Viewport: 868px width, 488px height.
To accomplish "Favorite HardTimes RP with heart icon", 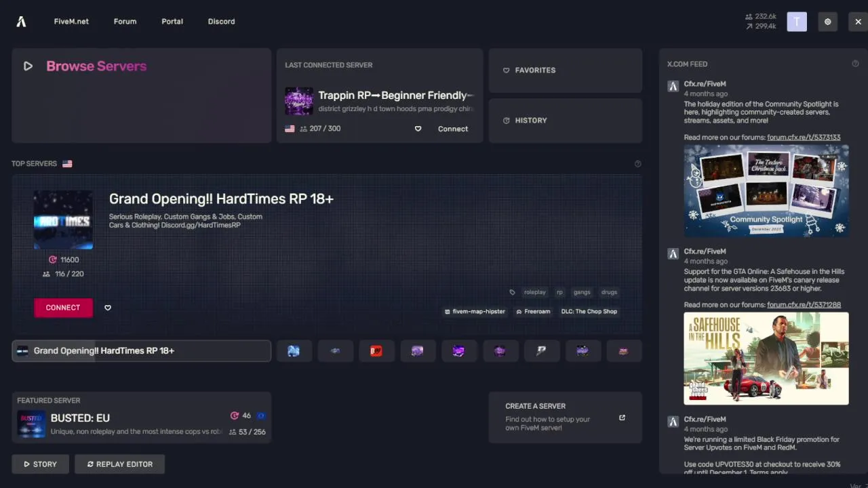I will tap(107, 308).
